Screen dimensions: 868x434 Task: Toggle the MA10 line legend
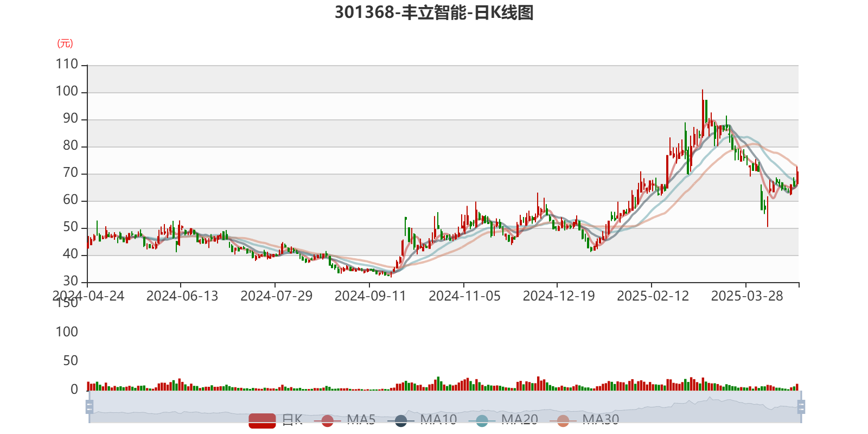tap(423, 420)
